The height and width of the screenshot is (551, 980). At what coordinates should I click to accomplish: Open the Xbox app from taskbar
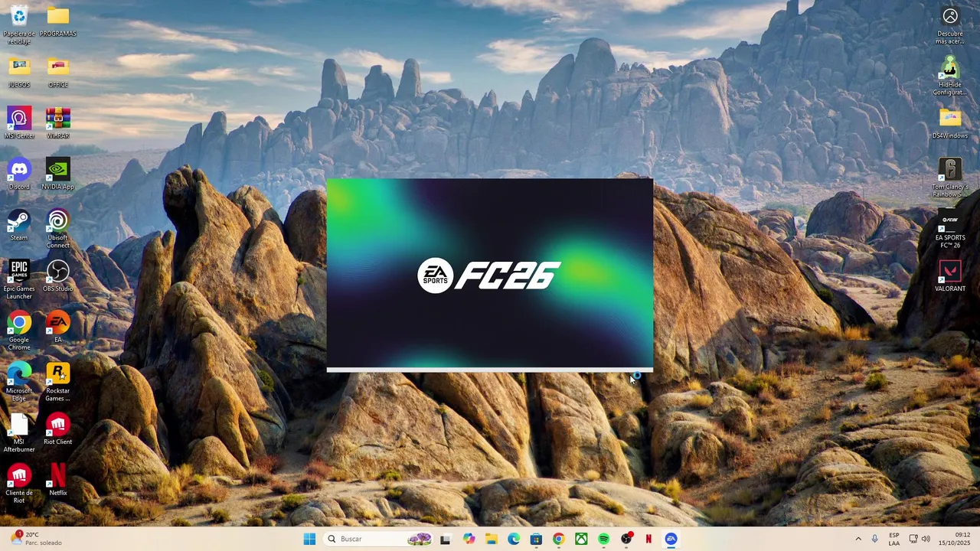581,539
